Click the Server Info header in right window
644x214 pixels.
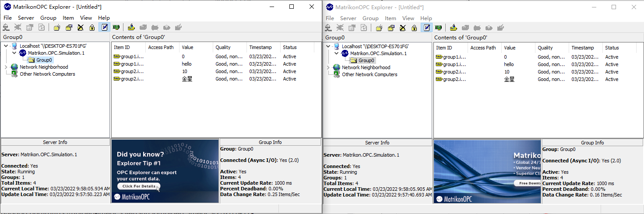pos(377,143)
